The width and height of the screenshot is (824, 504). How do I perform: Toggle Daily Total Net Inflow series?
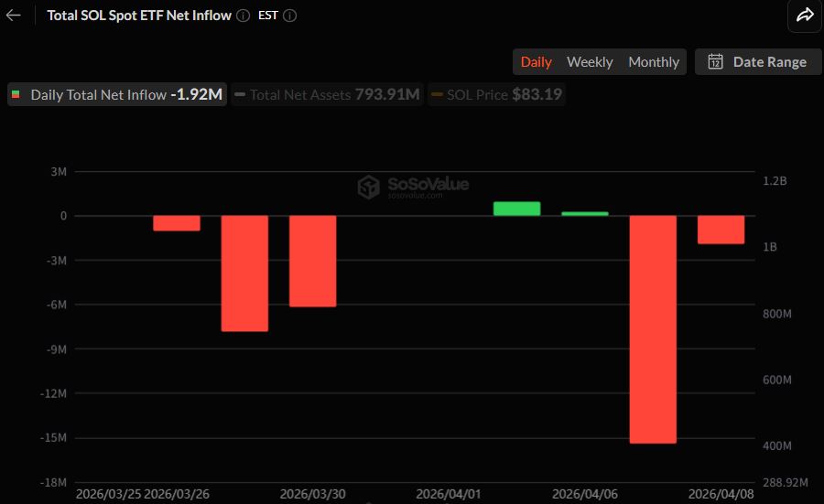(x=116, y=95)
